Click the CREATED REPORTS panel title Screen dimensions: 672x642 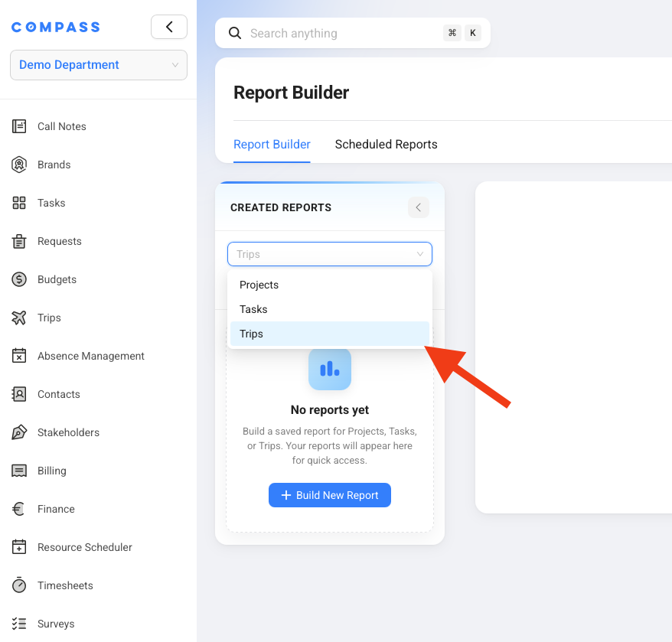coord(281,207)
